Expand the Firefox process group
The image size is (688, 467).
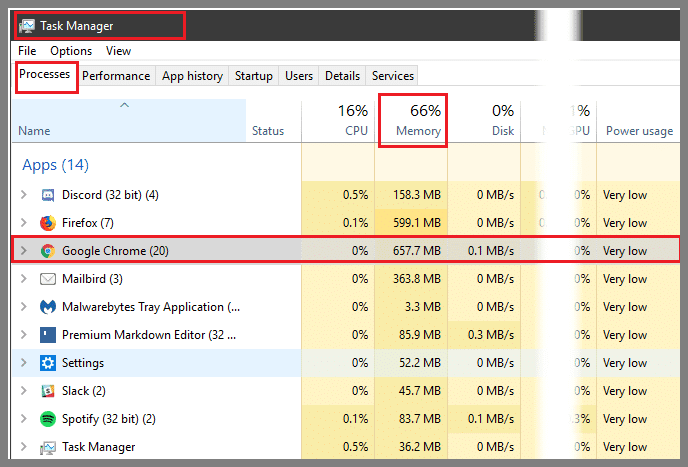click(24, 223)
